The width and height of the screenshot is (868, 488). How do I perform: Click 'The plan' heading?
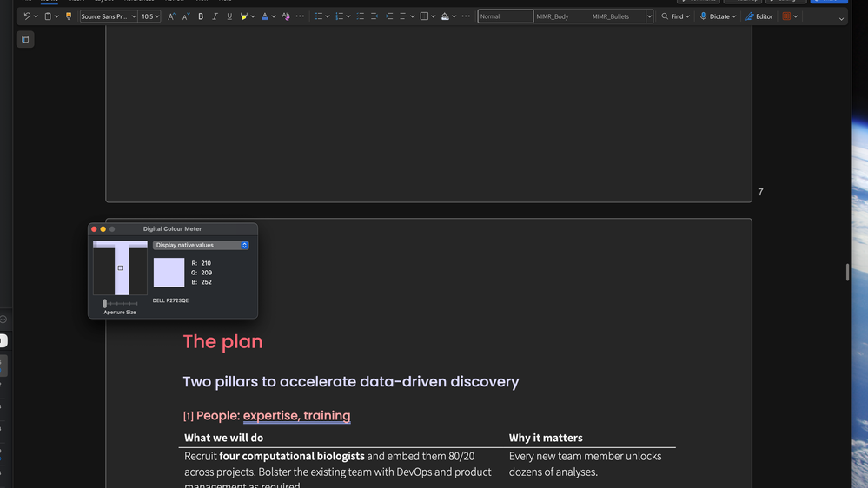223,341
